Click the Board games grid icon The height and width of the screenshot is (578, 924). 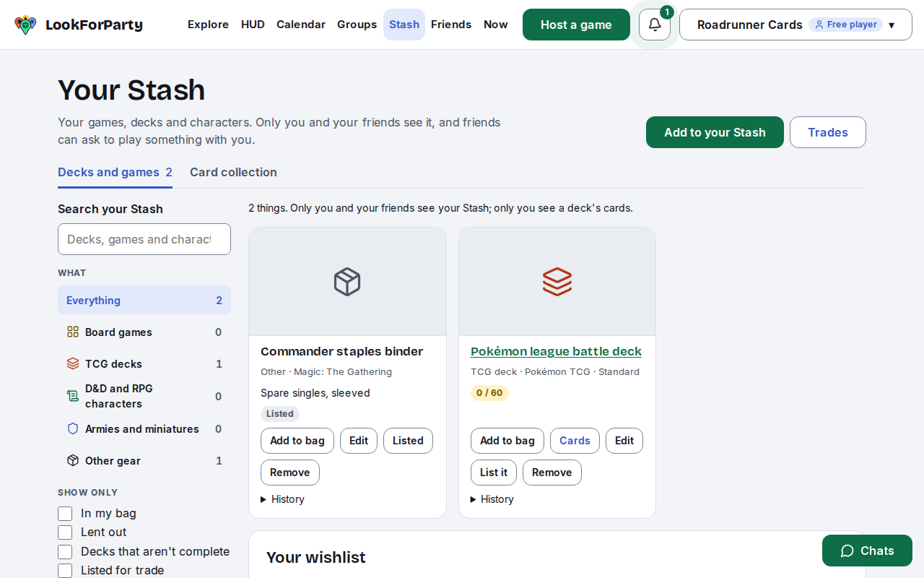coord(73,332)
